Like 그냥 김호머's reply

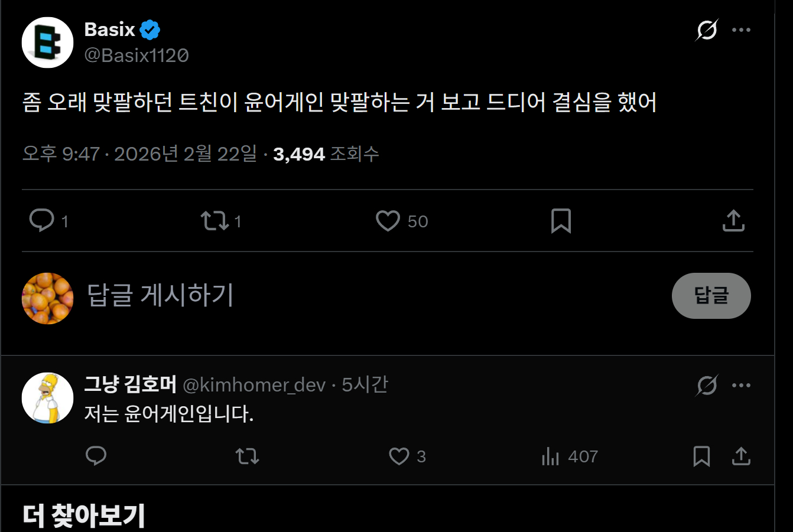coord(399,456)
